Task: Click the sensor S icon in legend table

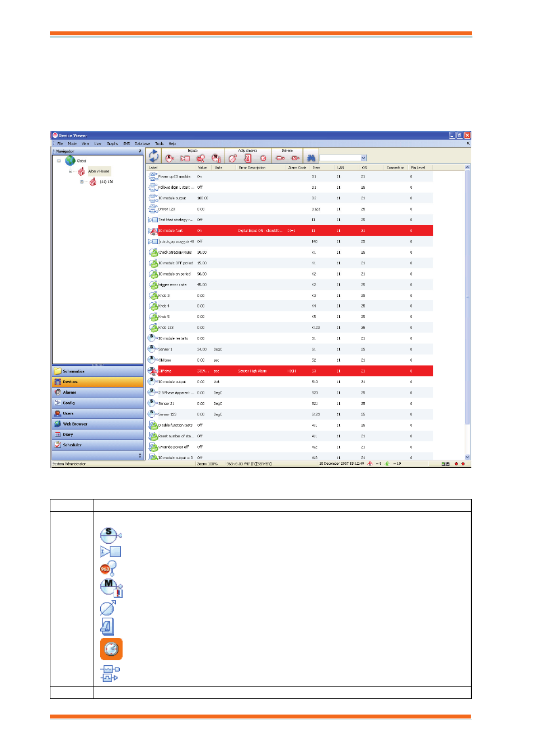Action: click(111, 535)
